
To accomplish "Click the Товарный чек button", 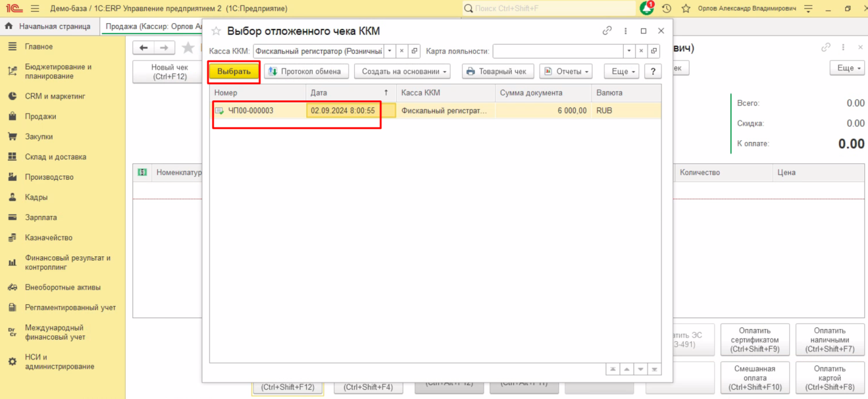I will coord(497,72).
